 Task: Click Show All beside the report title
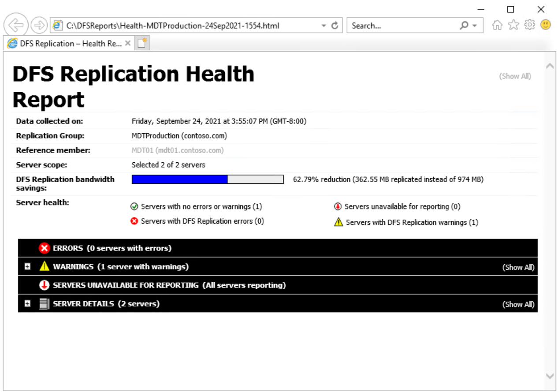pos(515,76)
